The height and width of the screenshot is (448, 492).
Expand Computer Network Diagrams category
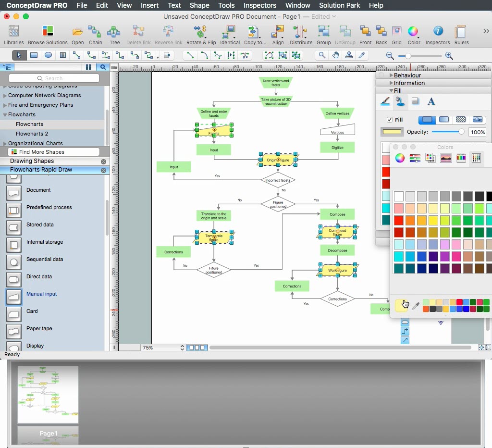pos(44,95)
